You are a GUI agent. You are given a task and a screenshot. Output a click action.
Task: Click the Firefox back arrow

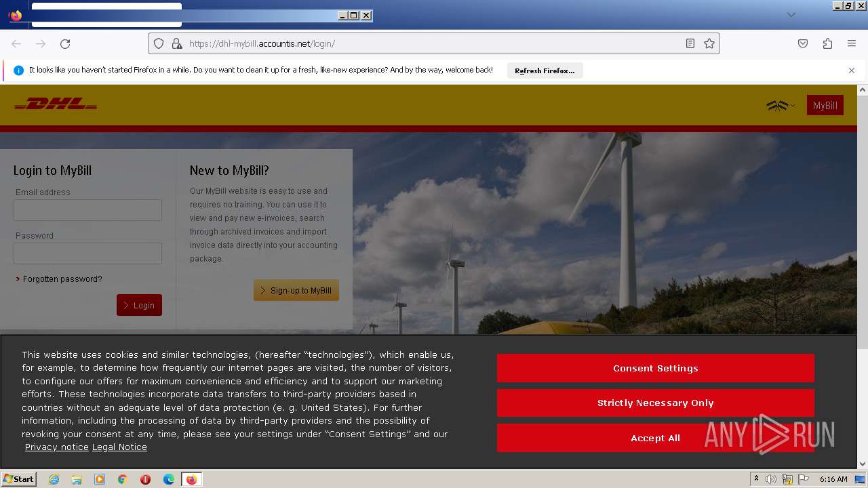[16, 43]
